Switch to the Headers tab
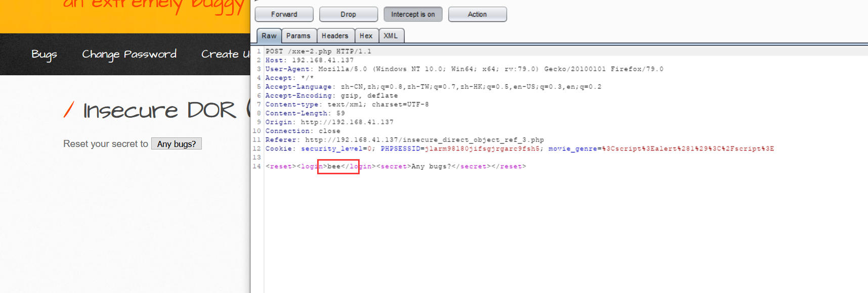The image size is (868, 293). click(335, 36)
